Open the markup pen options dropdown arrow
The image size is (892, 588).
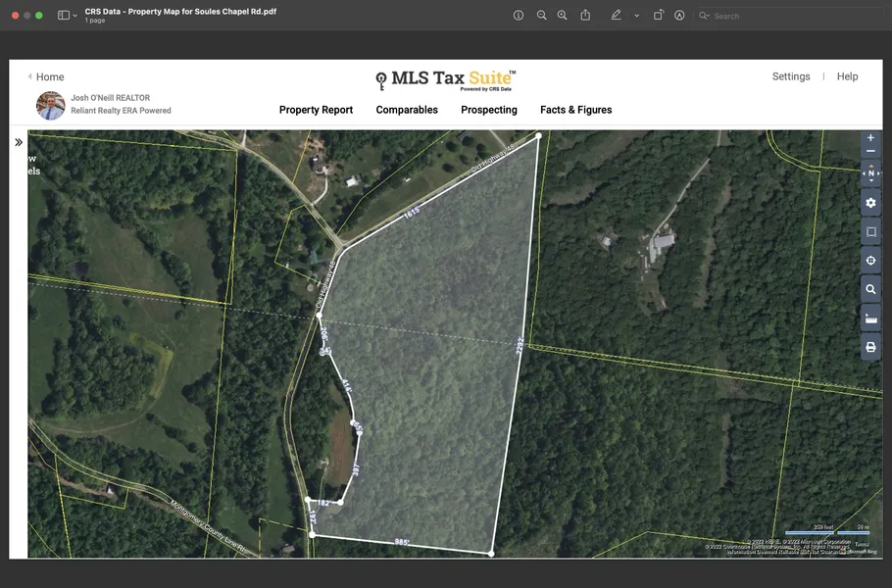(636, 16)
